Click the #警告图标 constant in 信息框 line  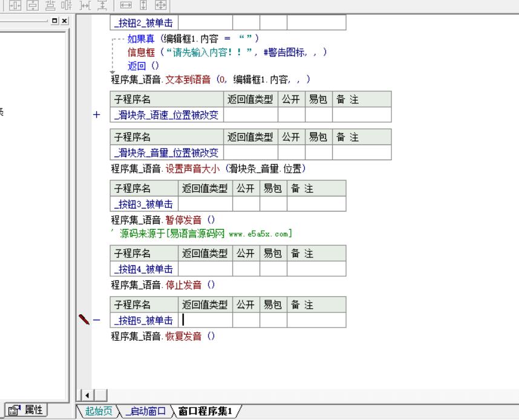pyautogui.click(x=285, y=52)
